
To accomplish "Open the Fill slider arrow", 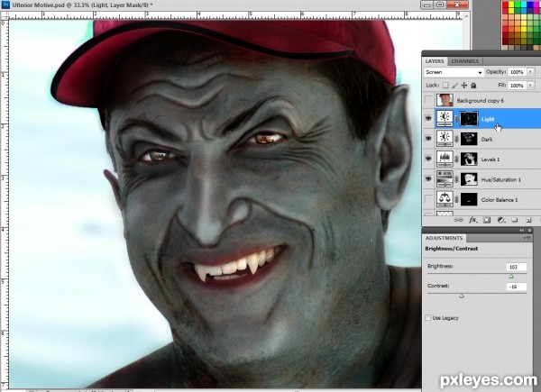I will point(531,85).
